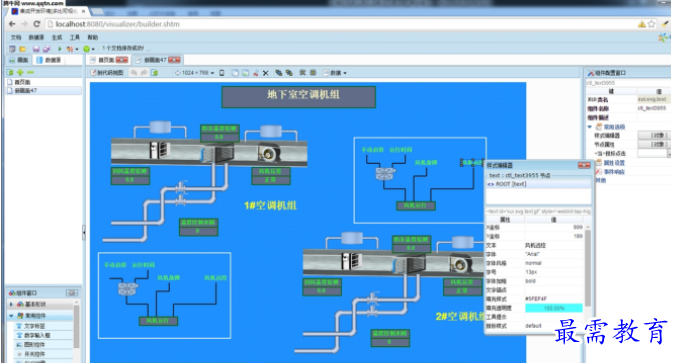Viewport: 676px width, 363px height.
Task: Click the undo arrow in canvas toolbar
Action: (x=134, y=73)
